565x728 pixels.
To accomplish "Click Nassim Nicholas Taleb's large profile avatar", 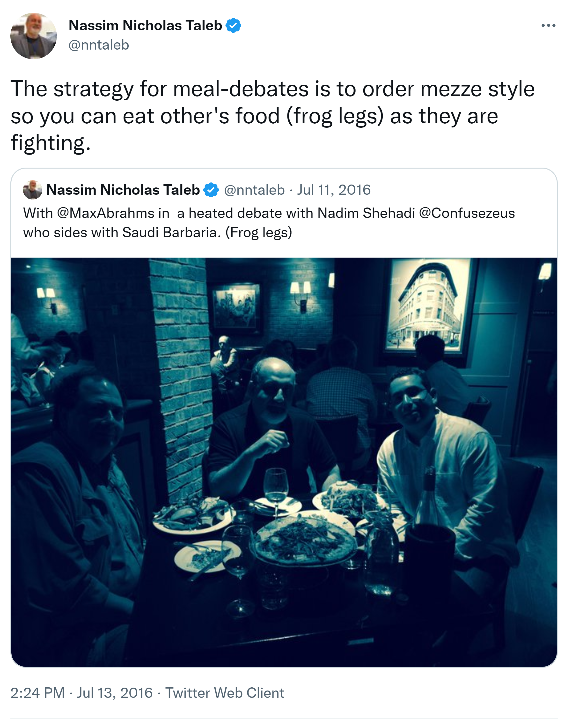I will [x=33, y=36].
